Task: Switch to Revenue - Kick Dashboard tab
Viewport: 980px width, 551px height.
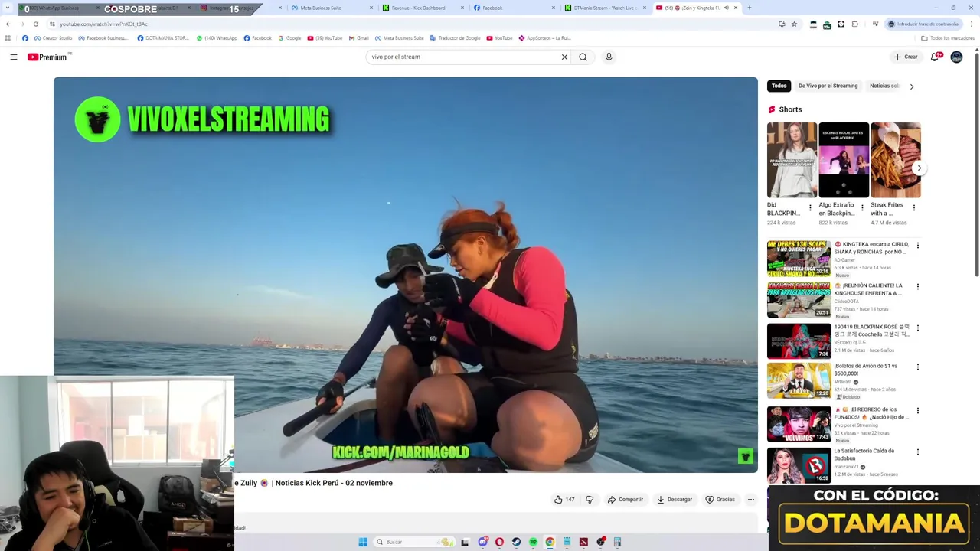Action: point(422,8)
